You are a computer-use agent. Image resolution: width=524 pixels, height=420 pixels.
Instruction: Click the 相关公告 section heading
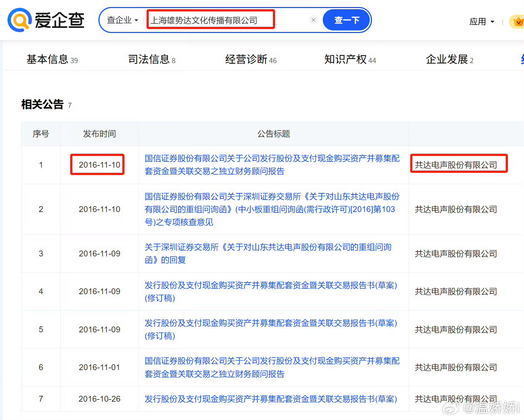click(x=42, y=105)
